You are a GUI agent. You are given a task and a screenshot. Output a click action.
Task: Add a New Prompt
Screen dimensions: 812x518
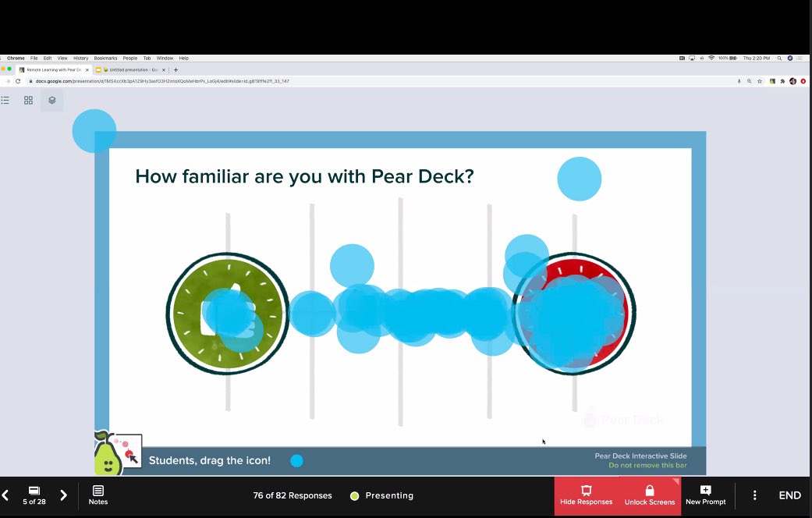point(705,495)
